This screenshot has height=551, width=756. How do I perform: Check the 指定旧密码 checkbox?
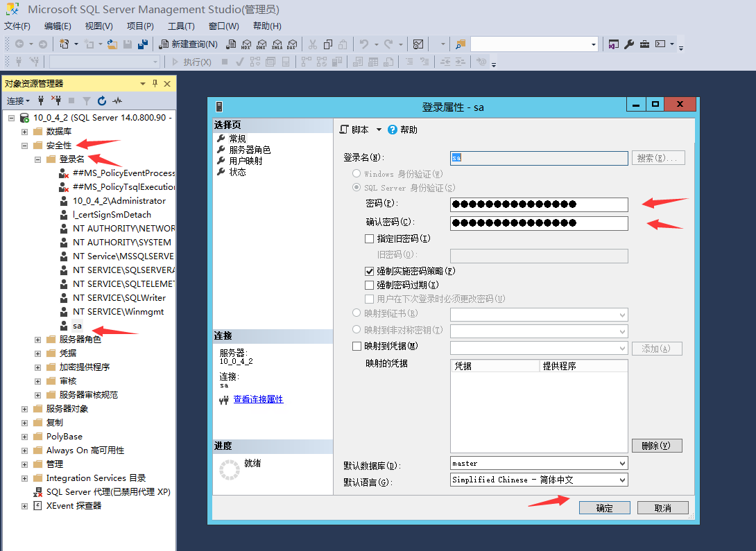tap(370, 238)
